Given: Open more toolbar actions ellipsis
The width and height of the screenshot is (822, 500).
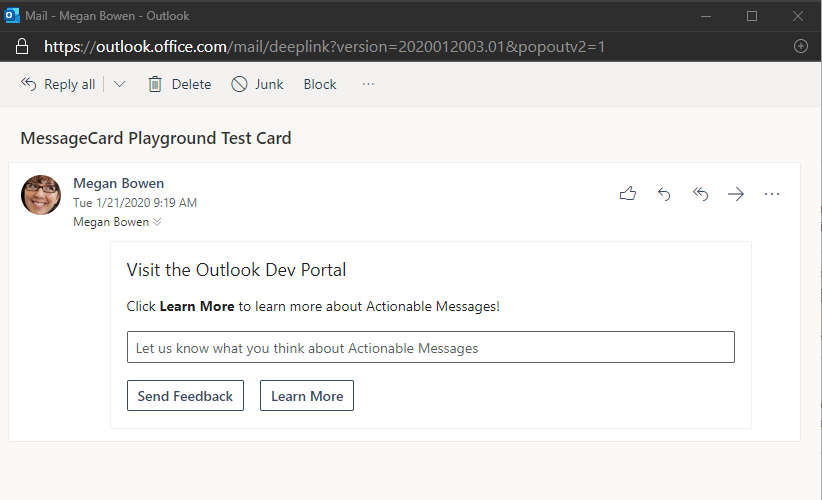Looking at the screenshot, I should pyautogui.click(x=369, y=84).
